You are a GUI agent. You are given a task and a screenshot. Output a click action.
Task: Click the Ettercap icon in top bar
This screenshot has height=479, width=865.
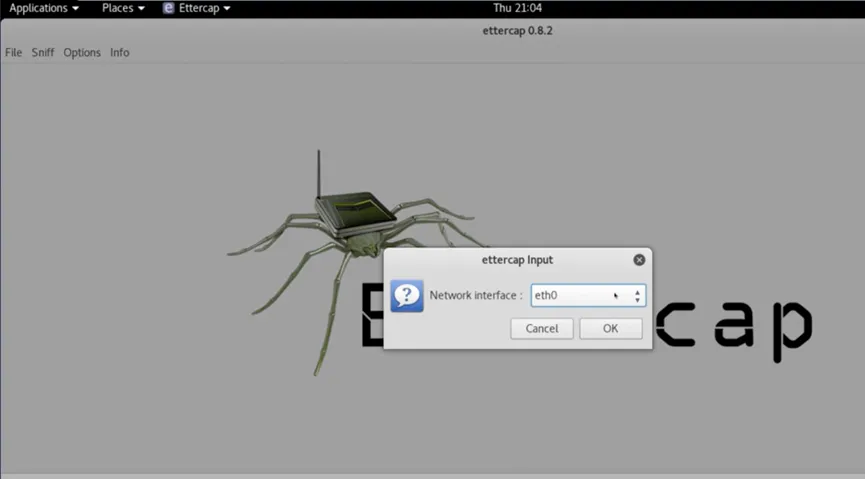tap(168, 8)
